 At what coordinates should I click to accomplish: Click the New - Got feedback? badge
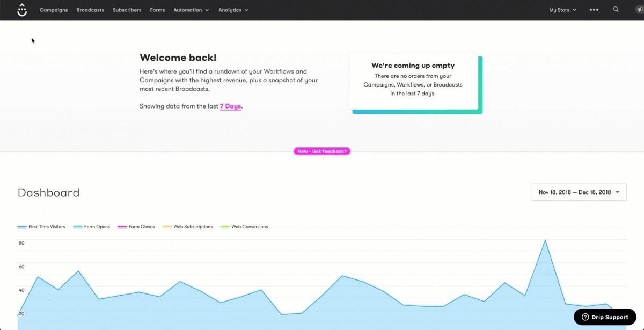coord(322,152)
